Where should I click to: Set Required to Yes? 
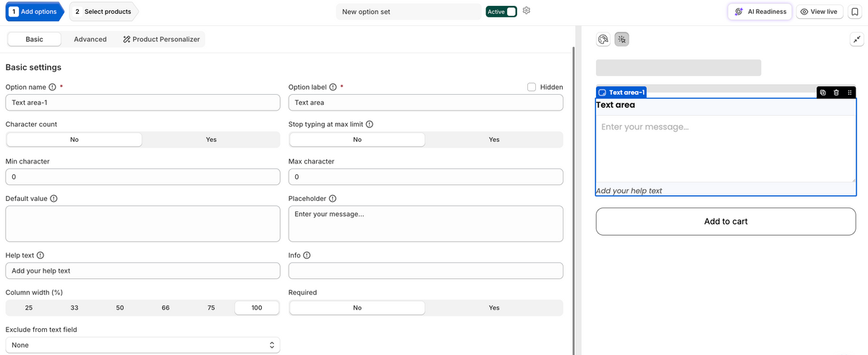click(x=494, y=308)
